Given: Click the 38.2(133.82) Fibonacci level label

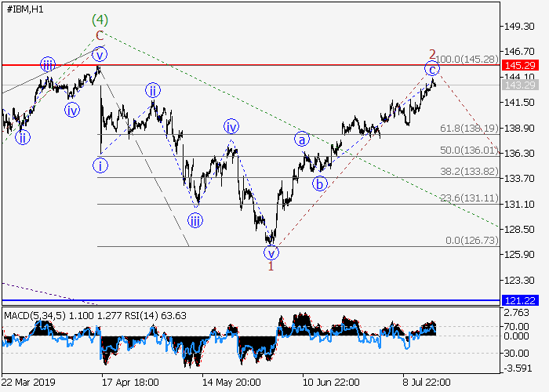Looking at the screenshot, I should point(467,172).
